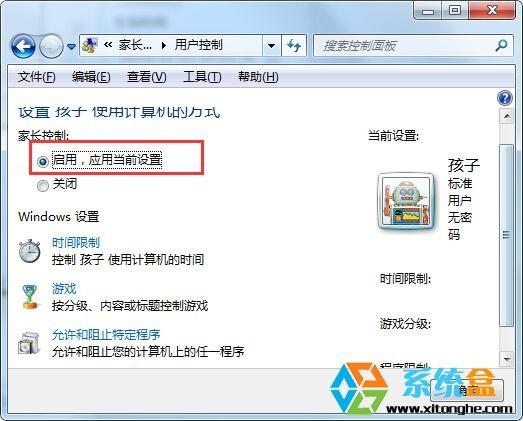Click the stopwatch time limits icon

(x=29, y=251)
